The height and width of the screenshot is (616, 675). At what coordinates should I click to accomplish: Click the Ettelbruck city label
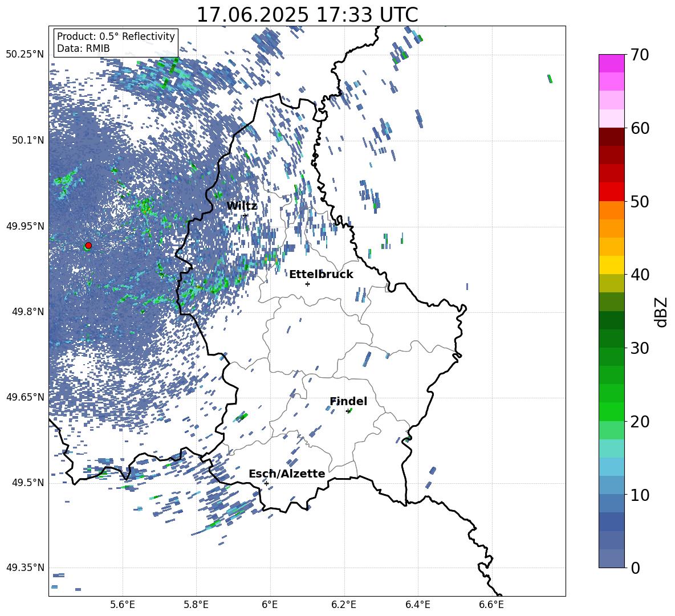(x=321, y=274)
